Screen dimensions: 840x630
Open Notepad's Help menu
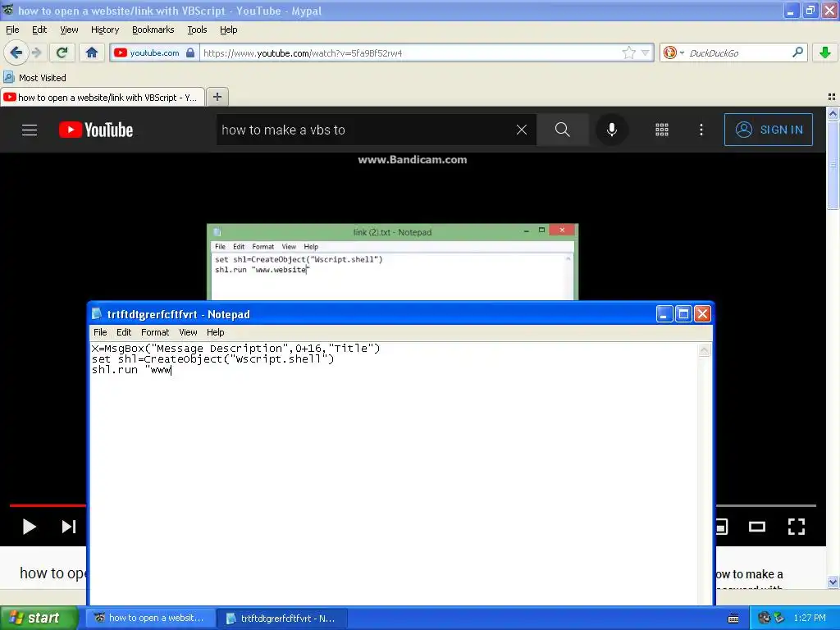pos(216,332)
